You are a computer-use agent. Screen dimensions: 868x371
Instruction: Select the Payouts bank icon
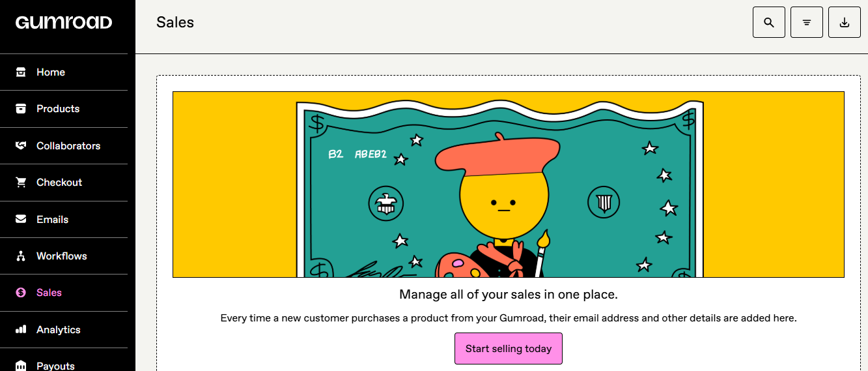(x=21, y=365)
